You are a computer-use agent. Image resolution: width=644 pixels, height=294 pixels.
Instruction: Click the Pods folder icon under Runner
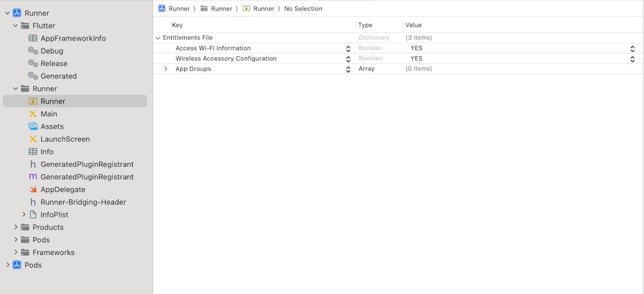[x=25, y=240]
